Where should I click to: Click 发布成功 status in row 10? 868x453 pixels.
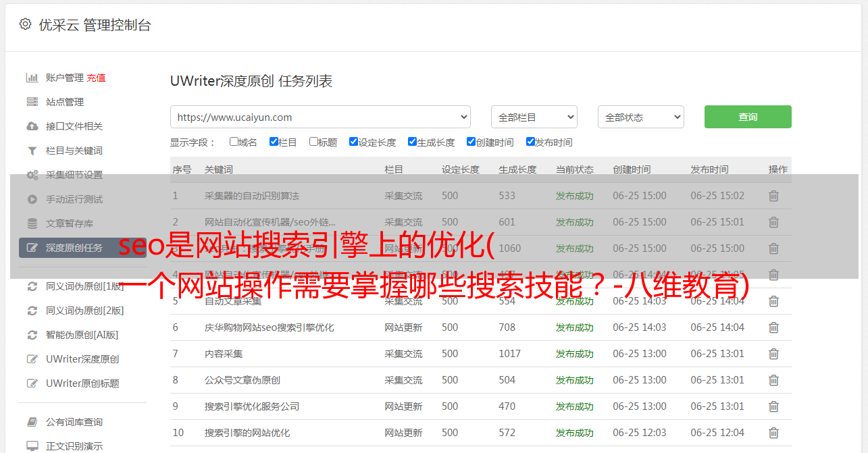tap(575, 433)
